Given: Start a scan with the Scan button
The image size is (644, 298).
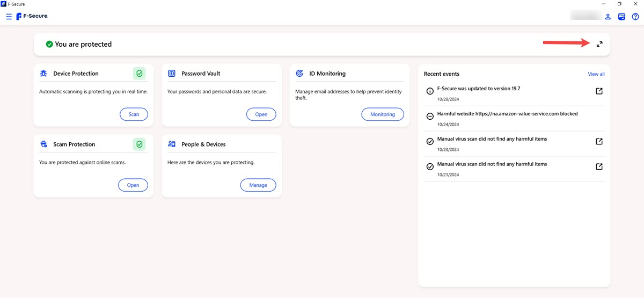Looking at the screenshot, I should pyautogui.click(x=134, y=114).
